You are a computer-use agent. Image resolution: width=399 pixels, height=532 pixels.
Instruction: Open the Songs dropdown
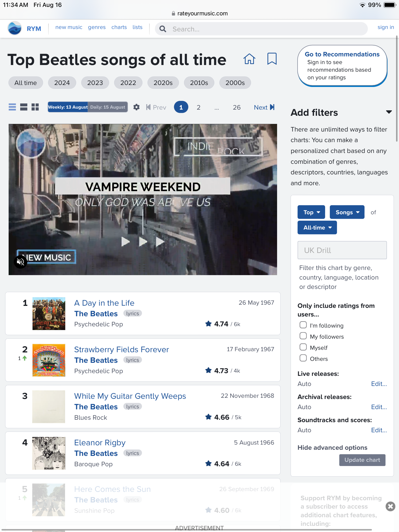coord(347,212)
